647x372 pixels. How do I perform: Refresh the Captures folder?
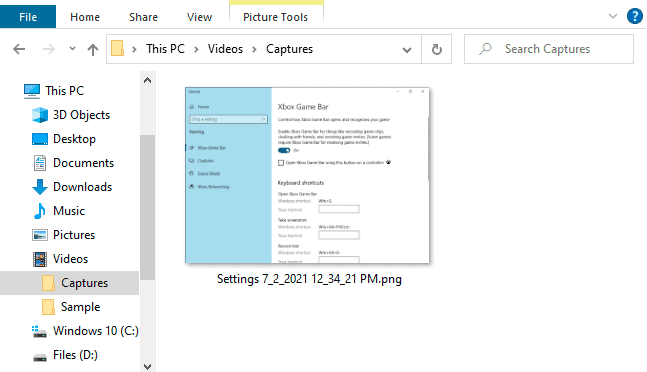[437, 49]
